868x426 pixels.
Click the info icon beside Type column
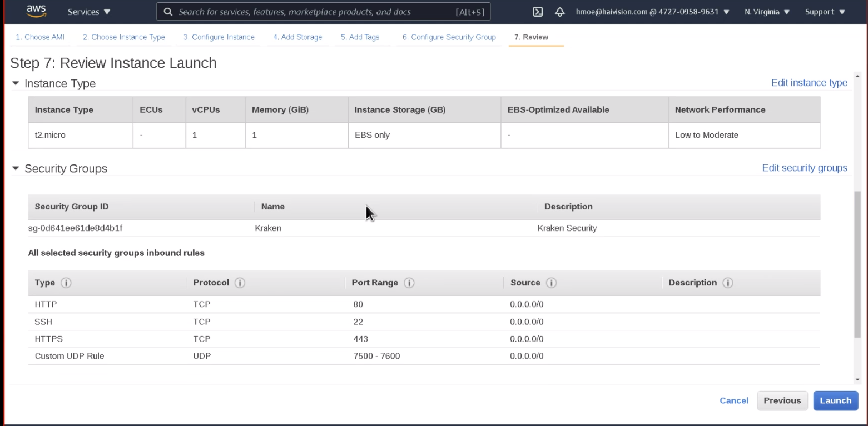tap(66, 283)
